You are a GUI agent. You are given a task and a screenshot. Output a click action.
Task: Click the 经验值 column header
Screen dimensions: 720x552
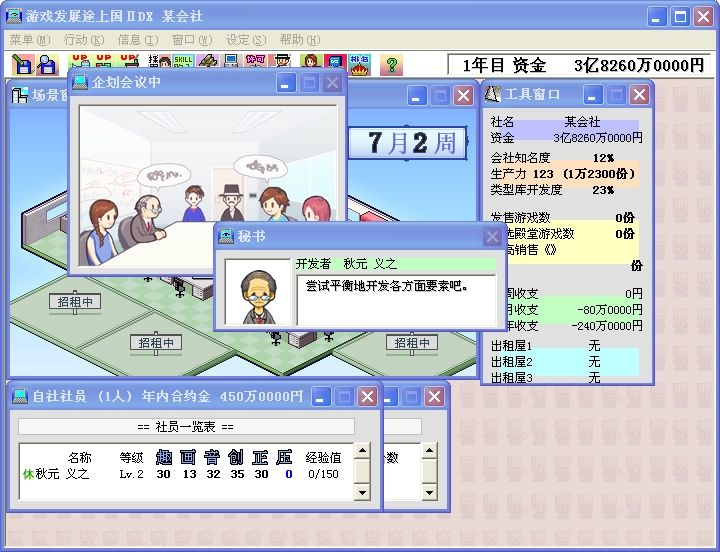[324, 457]
